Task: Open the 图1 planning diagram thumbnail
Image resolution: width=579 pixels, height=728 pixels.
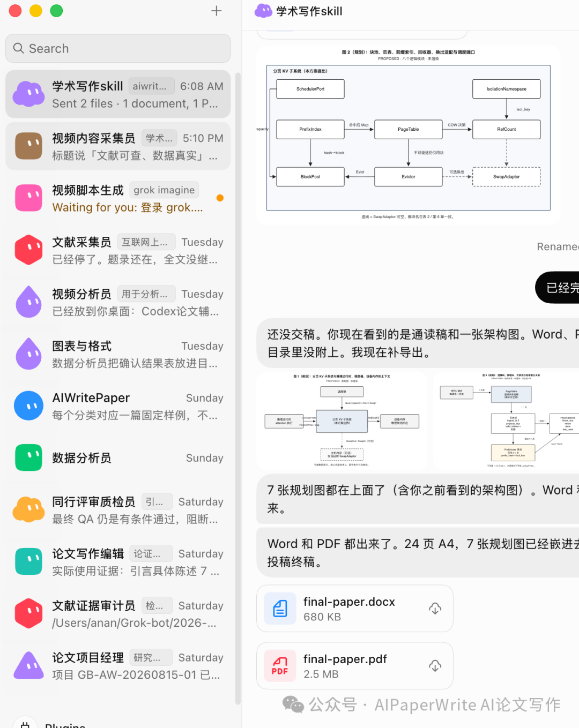Action: coord(342,422)
